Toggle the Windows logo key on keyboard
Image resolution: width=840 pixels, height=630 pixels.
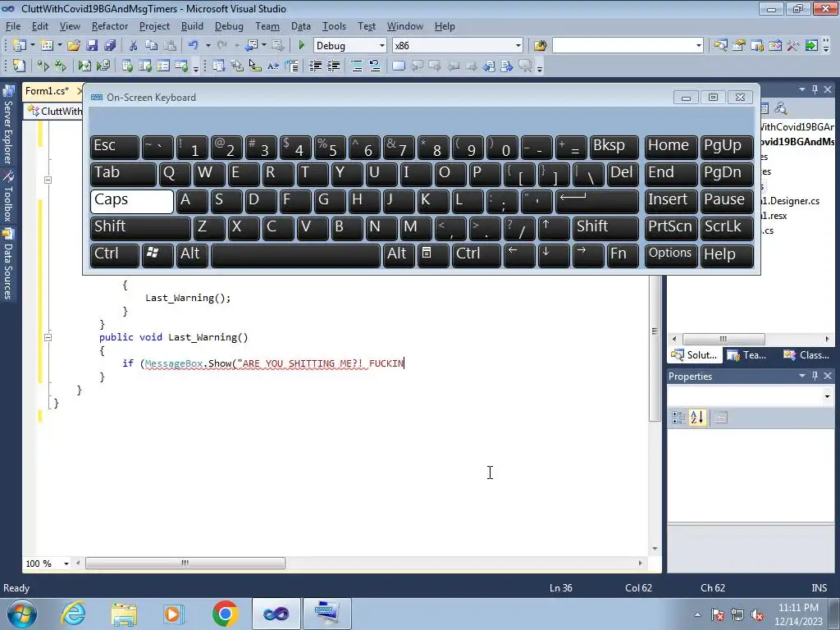[157, 255]
